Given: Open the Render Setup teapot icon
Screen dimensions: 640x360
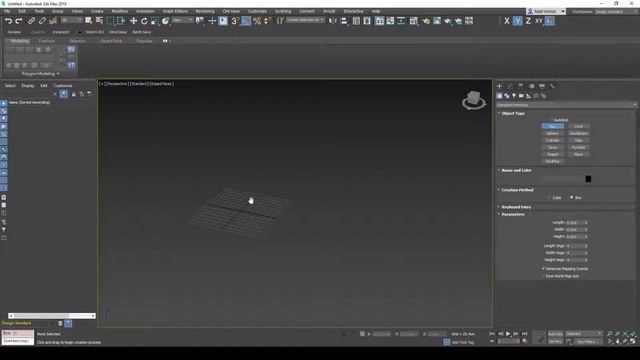Looking at the screenshot, I should coord(426,21).
